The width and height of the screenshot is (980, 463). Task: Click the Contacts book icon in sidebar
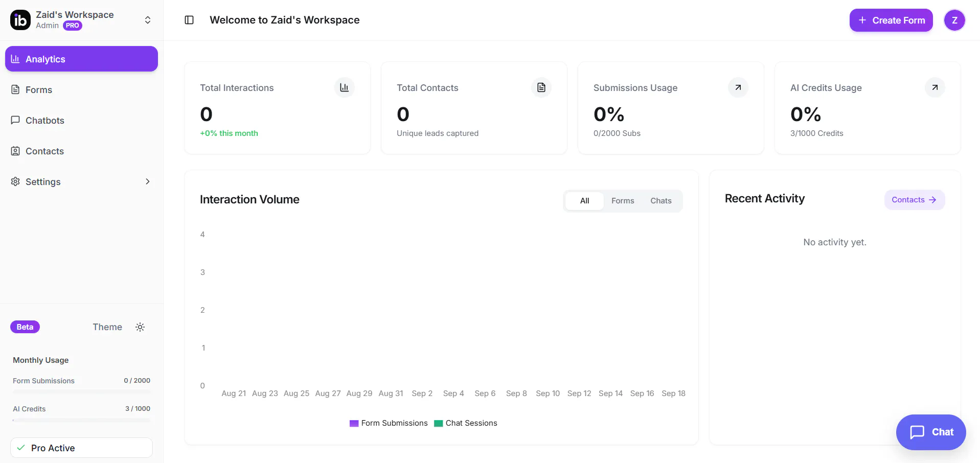point(15,151)
